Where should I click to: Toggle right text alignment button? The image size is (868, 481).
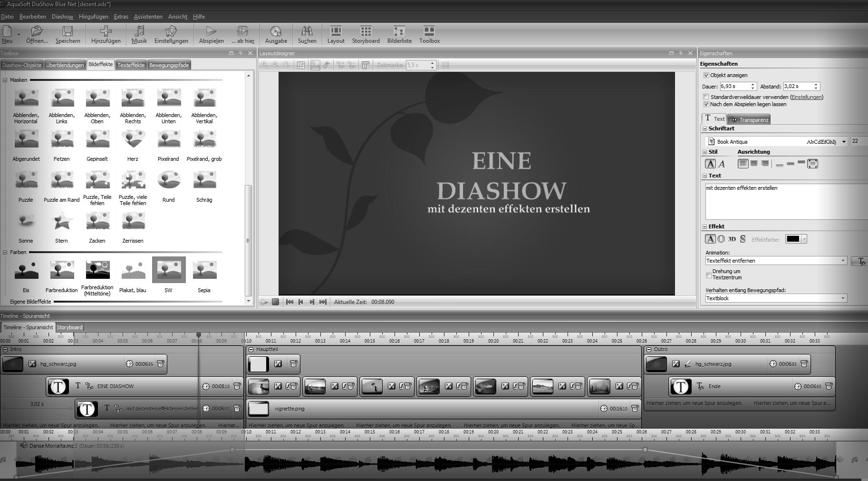765,164
